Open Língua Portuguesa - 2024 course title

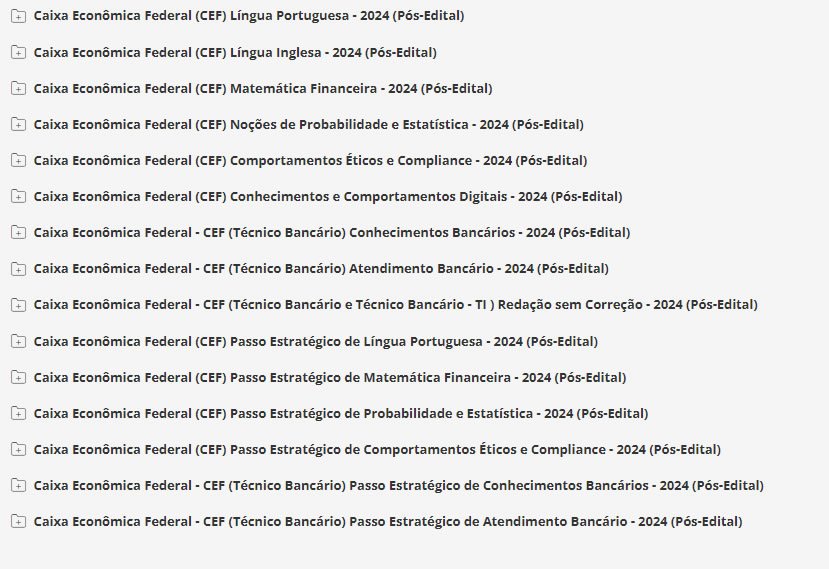click(x=248, y=16)
